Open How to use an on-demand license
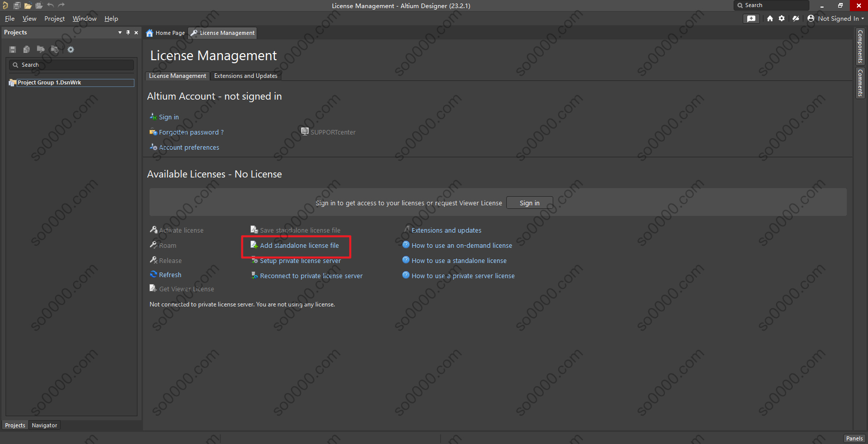Viewport: 868px width, 444px height. coord(462,245)
